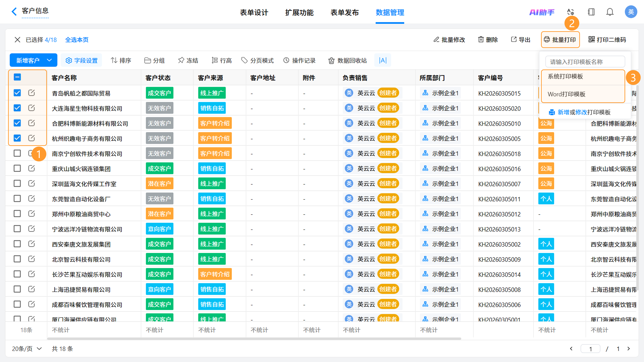Edit row icon for 上海迅捷贸易有限公司
644x362 pixels.
click(32, 289)
